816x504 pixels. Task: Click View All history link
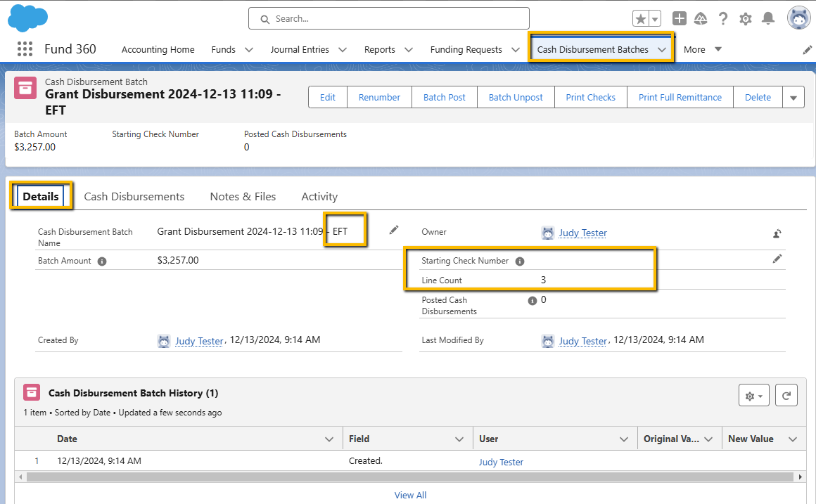tap(410, 495)
